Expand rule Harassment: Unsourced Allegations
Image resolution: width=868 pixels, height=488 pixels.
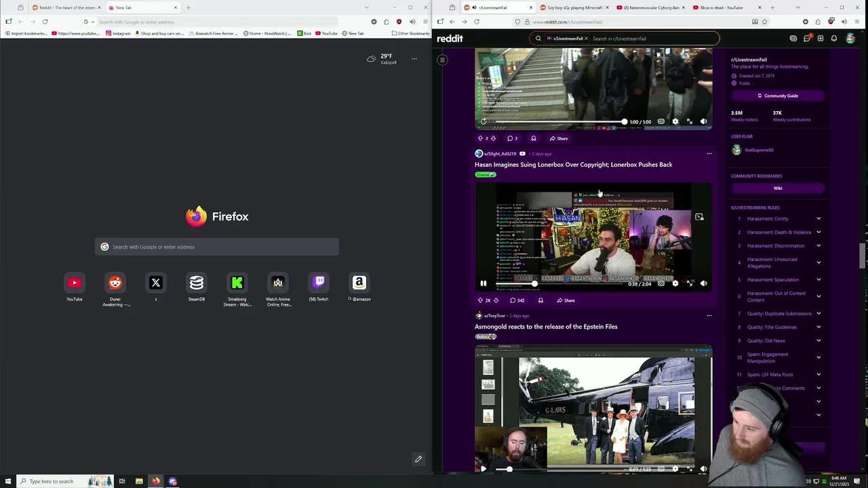[818, 263]
